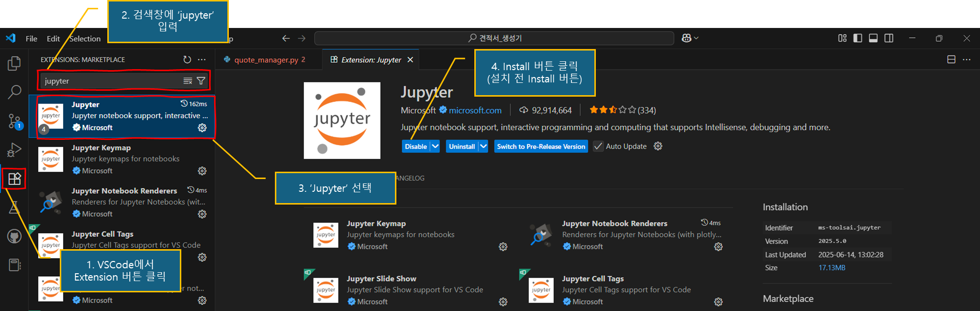The image size is (980, 311).
Task: Expand the Uninstall button dropdown arrow
Action: pyautogui.click(x=483, y=146)
